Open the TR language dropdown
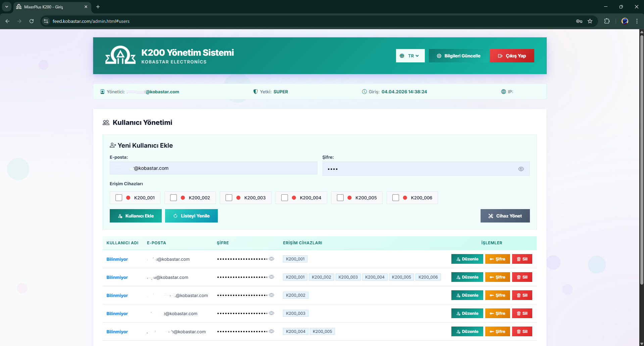 [410, 56]
